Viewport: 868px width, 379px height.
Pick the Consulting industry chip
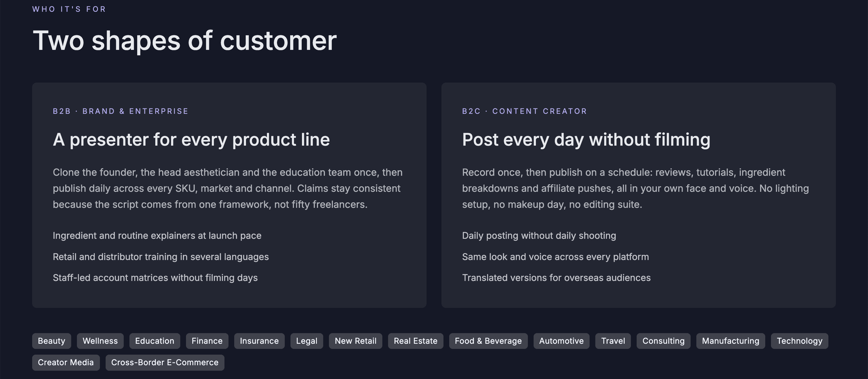click(x=663, y=341)
